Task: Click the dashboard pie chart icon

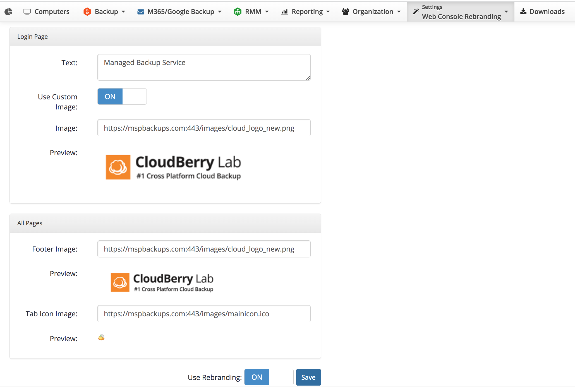Action: click(x=8, y=11)
